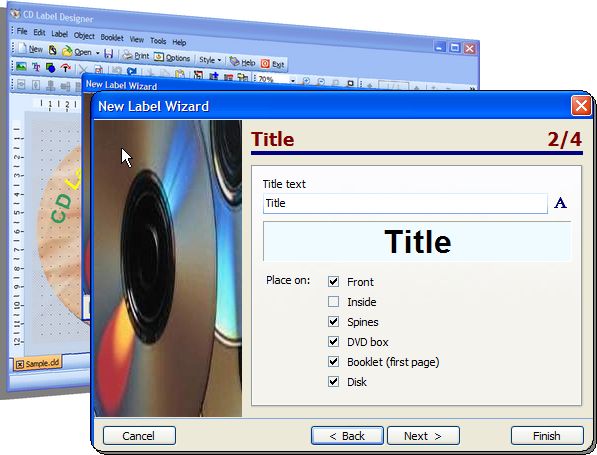Click the redo arrow icon in toolbar
The height and width of the screenshot is (455, 597).
pyautogui.click(x=132, y=71)
